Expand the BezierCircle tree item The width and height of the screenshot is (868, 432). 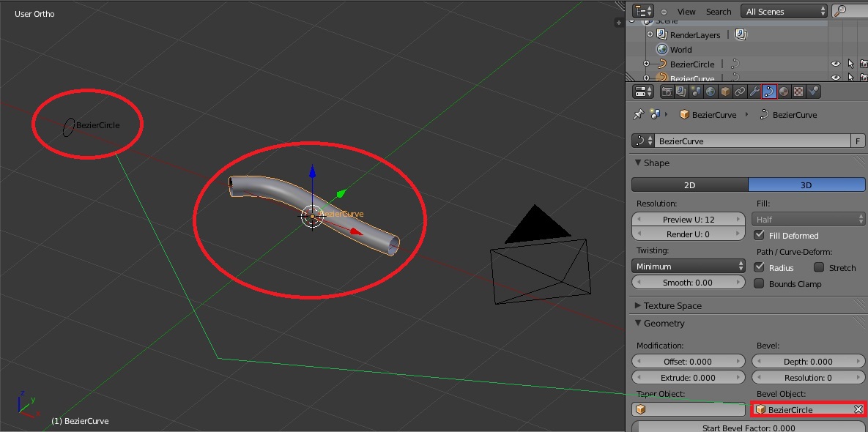tap(646, 64)
